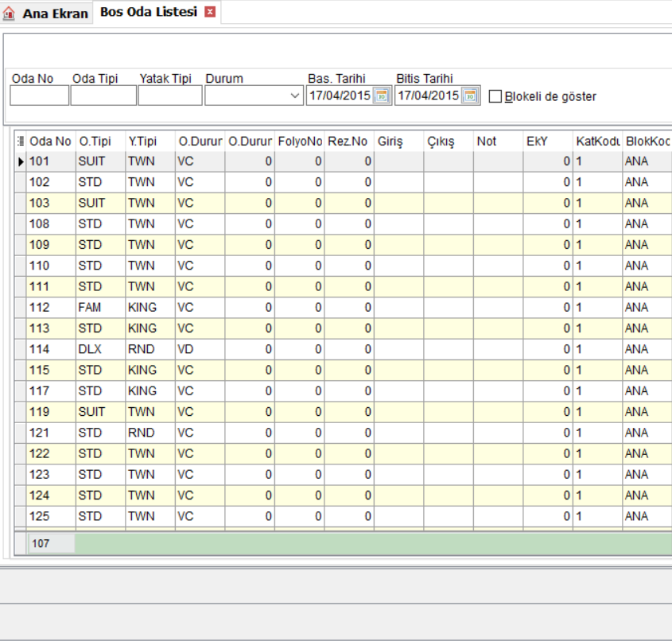Focus the Oda No filter field
The width and height of the screenshot is (672, 641).
pos(40,95)
